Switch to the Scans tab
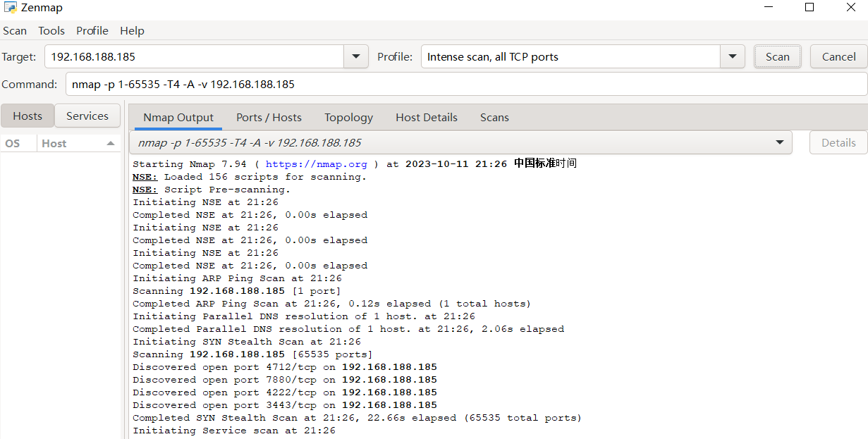The width and height of the screenshot is (868, 439). (494, 117)
